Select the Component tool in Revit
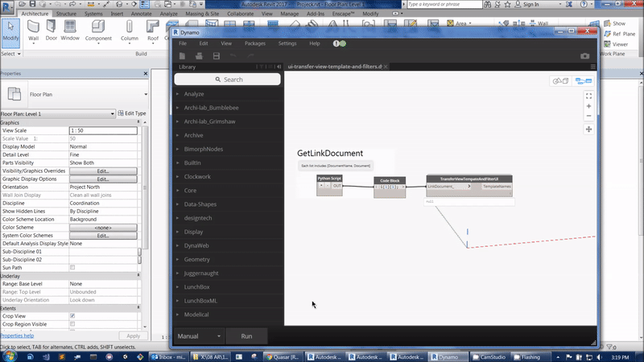Image resolution: width=644 pixels, height=362 pixels. pos(98,31)
